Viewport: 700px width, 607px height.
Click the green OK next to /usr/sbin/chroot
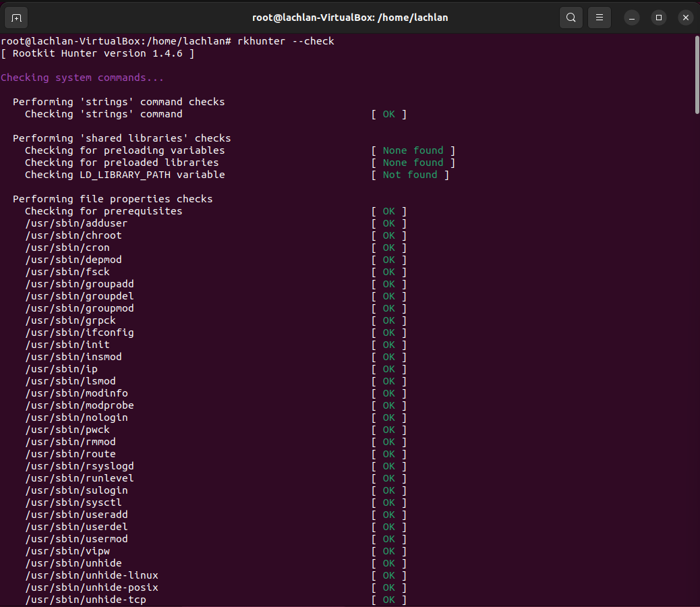(x=388, y=235)
